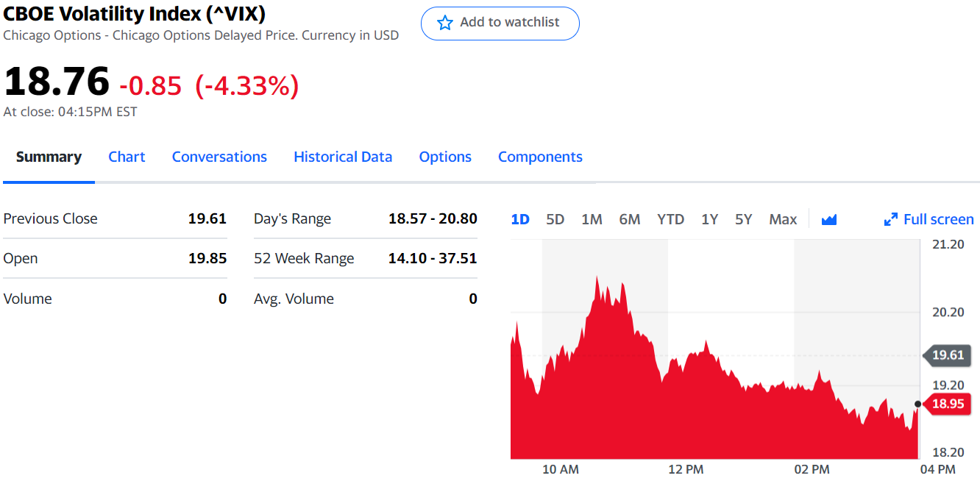Click the 02 PM axis label
Image resolution: width=980 pixels, height=481 pixels.
[812, 469]
